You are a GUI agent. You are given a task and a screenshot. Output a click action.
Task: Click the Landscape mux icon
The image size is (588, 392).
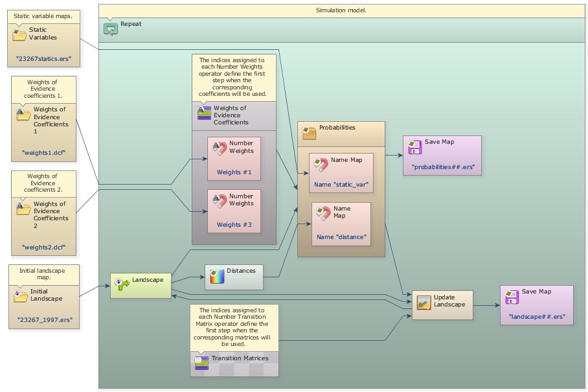pos(122,282)
